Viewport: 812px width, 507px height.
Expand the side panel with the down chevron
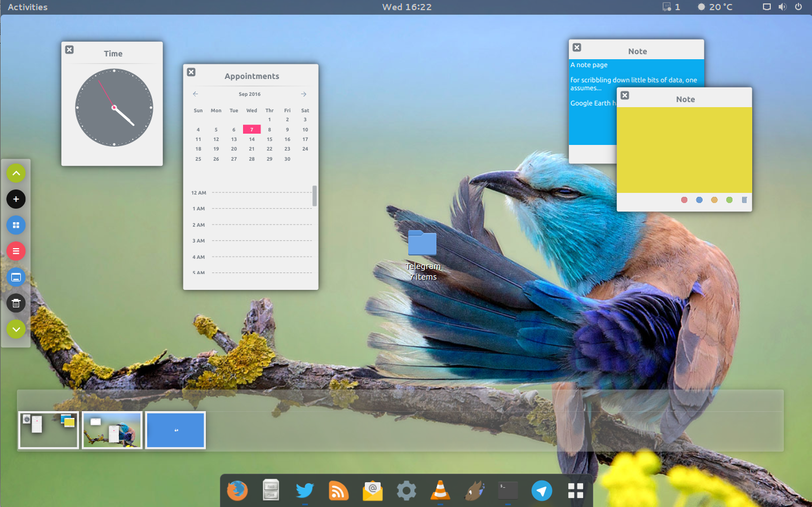point(16,329)
